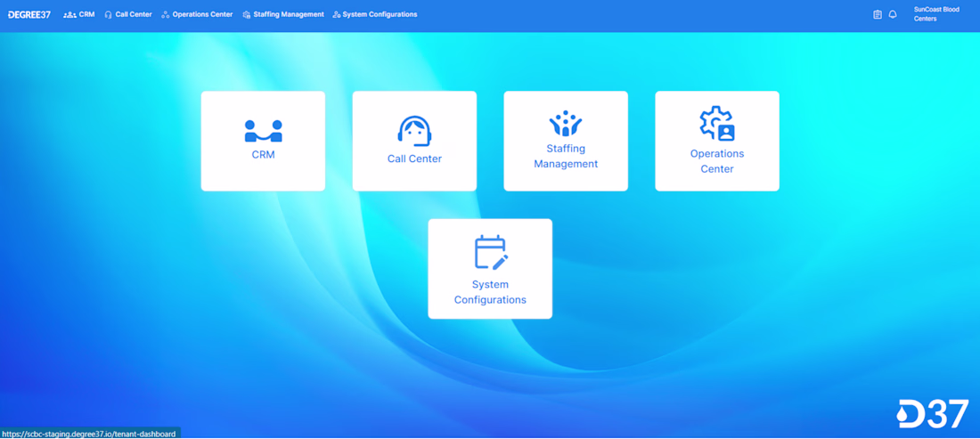Open notifications bell icon

pyautogui.click(x=893, y=14)
